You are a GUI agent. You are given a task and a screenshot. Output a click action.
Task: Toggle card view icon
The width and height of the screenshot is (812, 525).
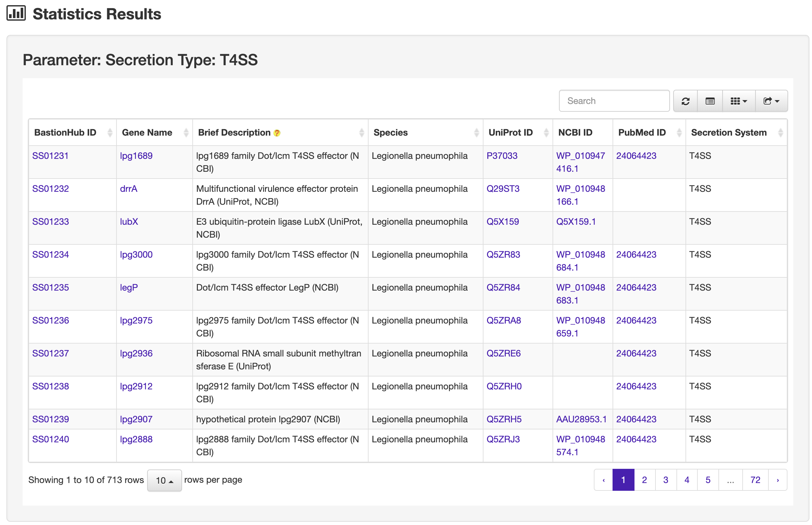coord(709,101)
